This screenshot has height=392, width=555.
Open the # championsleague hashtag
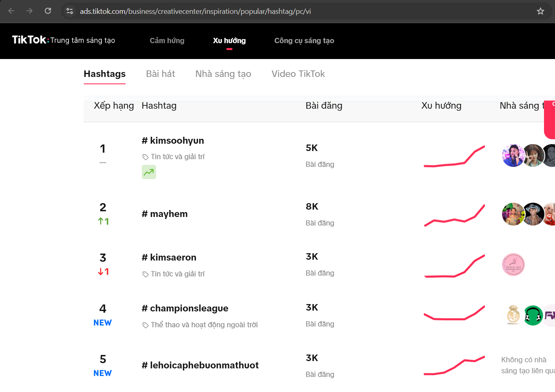(x=185, y=309)
